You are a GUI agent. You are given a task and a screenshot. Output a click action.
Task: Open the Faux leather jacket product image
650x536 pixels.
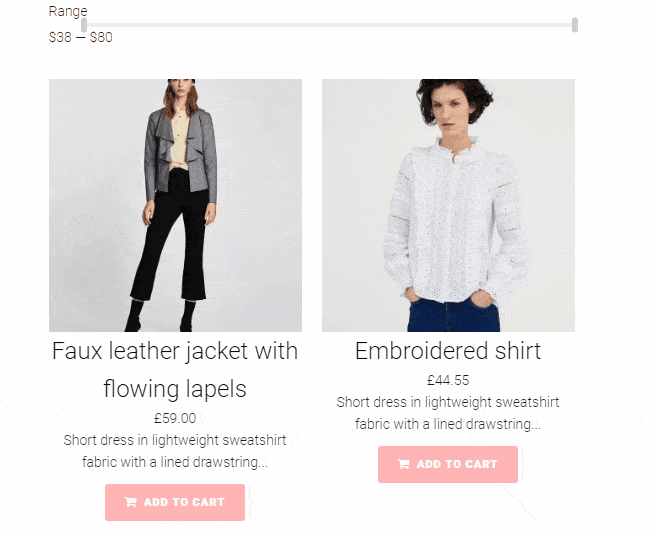(x=175, y=205)
